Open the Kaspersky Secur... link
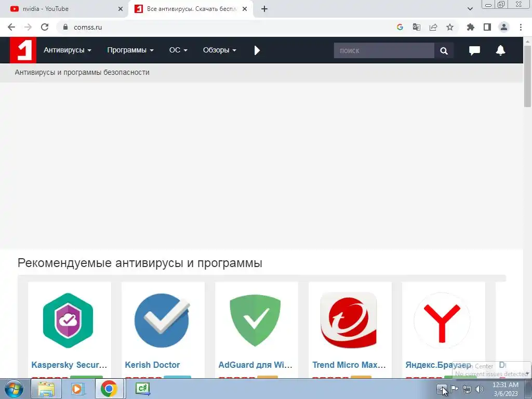This screenshot has height=399, width=532. [69, 365]
